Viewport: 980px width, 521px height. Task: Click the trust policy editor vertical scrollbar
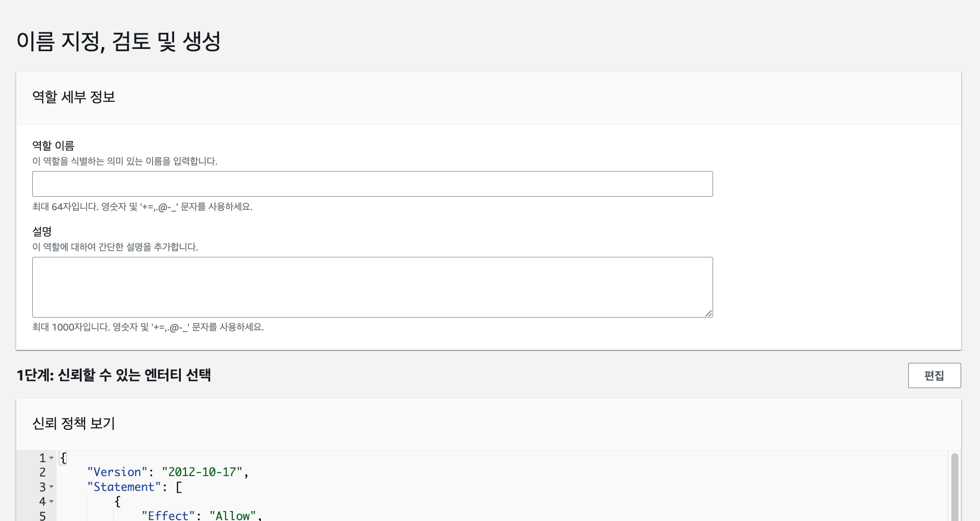(954, 487)
